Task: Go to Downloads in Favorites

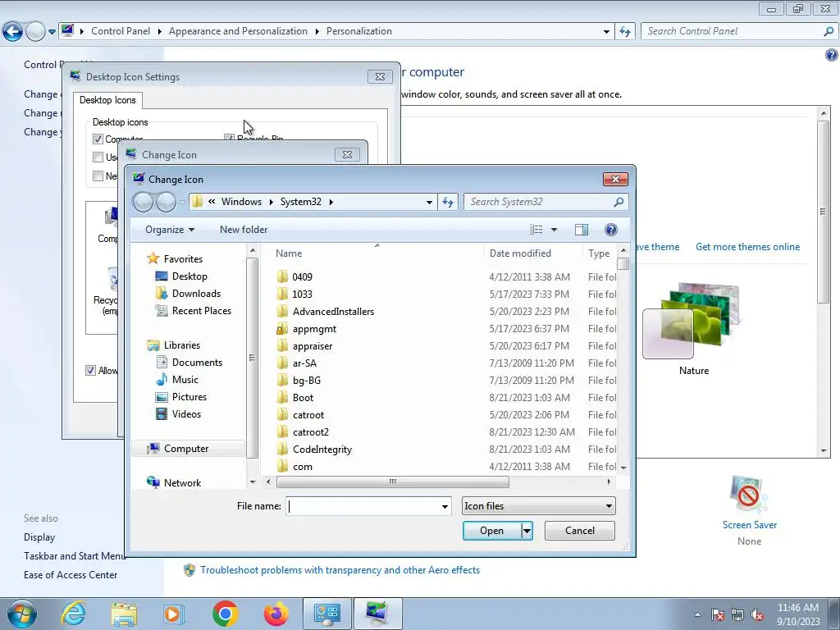Action: (196, 293)
